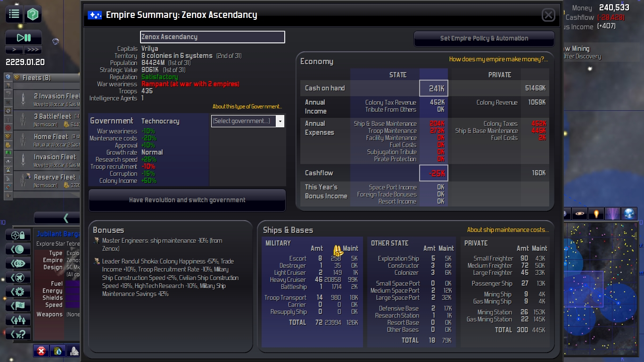Click the state Cash on hand 241K value

(434, 88)
